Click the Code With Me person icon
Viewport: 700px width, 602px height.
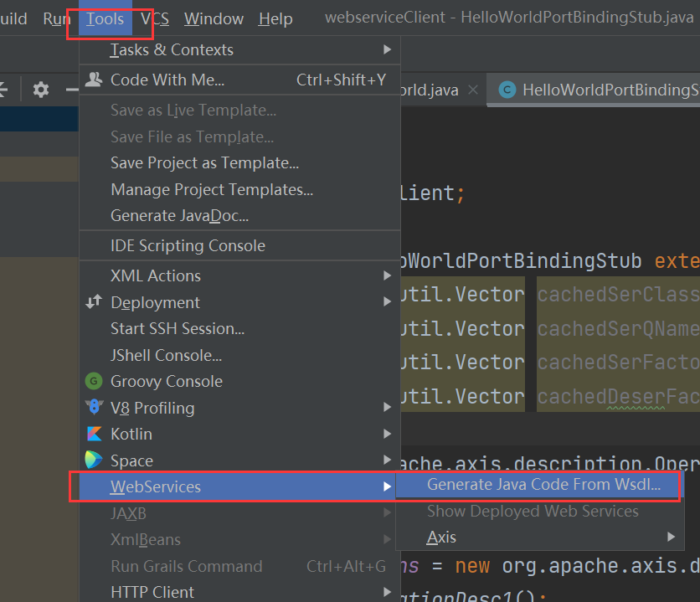[x=94, y=80]
